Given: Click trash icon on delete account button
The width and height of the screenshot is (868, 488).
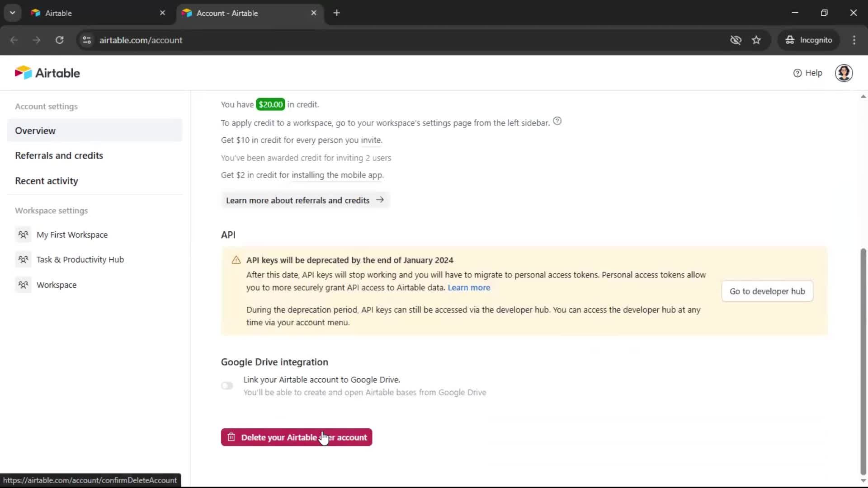Looking at the screenshot, I should click(231, 437).
